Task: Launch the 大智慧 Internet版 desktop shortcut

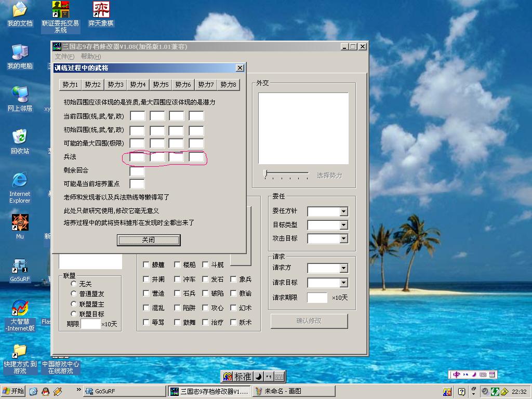Action: click(20, 309)
